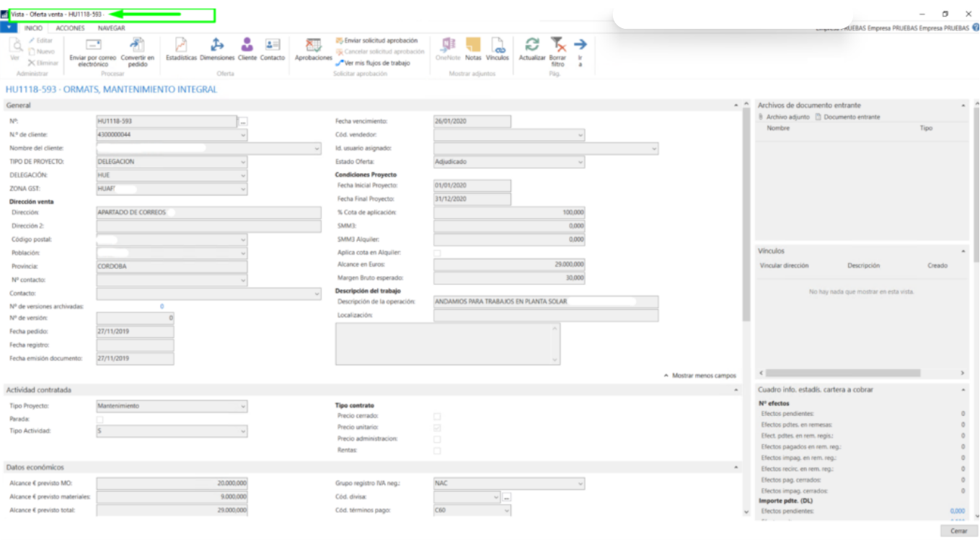980x540 pixels.
Task: Toggle Aplica cota en Alquiler checkbox
Action: (437, 253)
